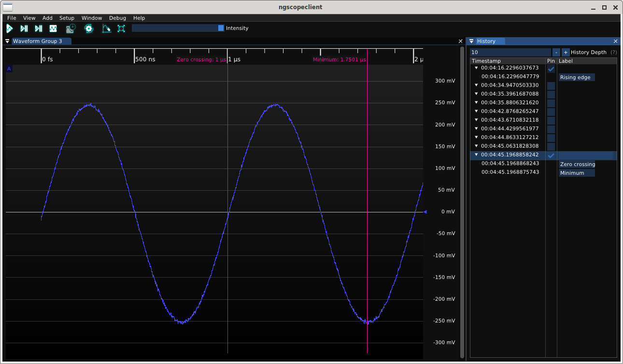
Task: Click the Timestamp column header
Action: coord(486,61)
